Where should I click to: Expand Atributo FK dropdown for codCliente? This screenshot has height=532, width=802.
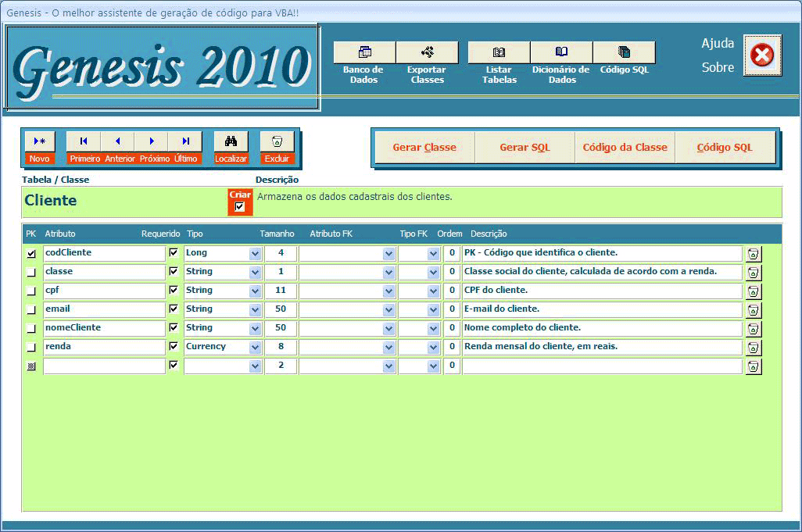pos(388,254)
